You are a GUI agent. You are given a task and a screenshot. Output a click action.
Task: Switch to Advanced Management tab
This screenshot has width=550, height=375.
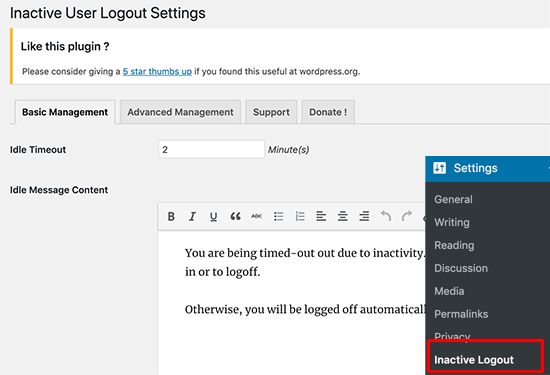coord(180,112)
